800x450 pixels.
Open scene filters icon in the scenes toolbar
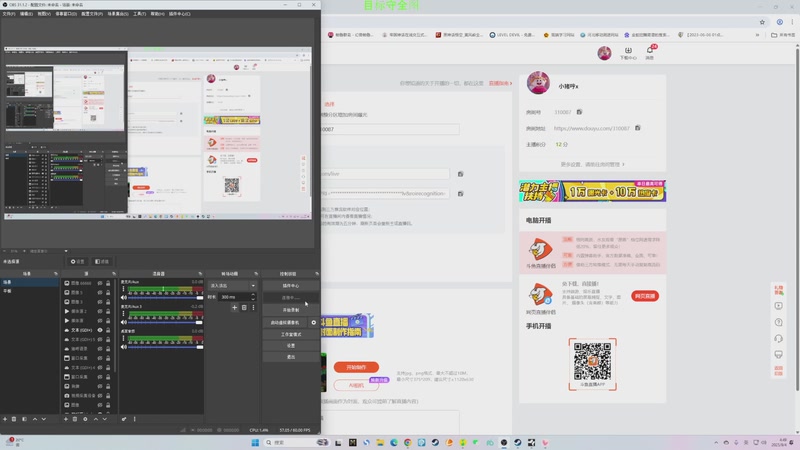pos(24,419)
